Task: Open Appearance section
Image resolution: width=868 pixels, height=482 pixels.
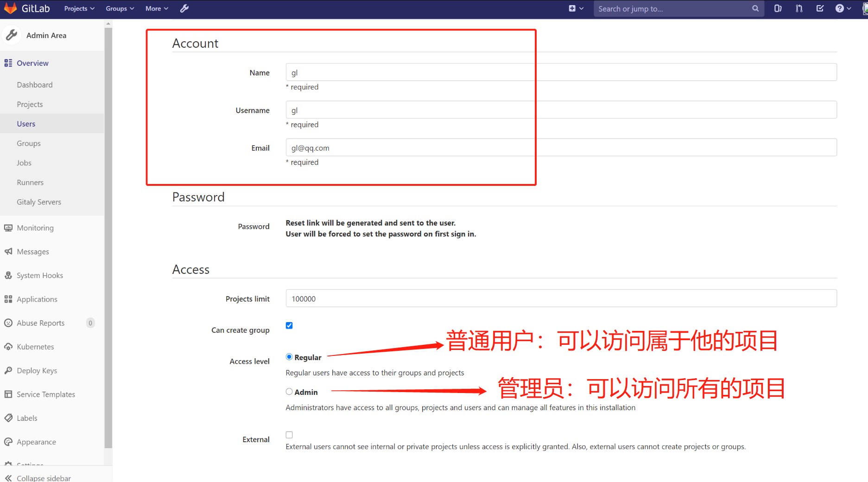Action: click(36, 442)
